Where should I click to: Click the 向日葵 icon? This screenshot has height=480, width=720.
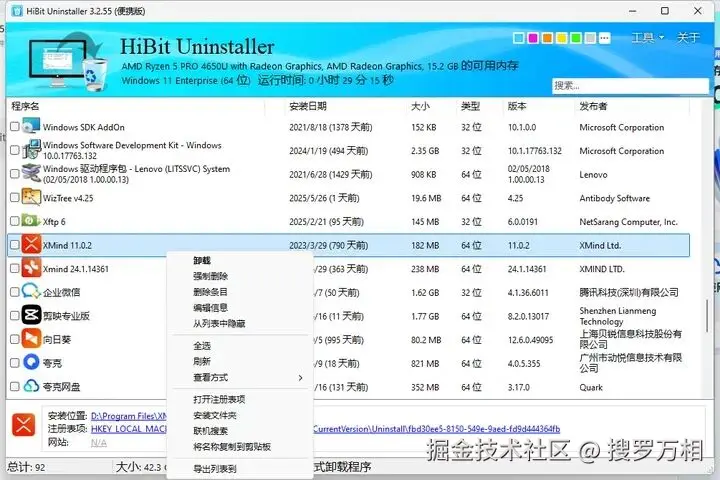pyautogui.click(x=31, y=339)
